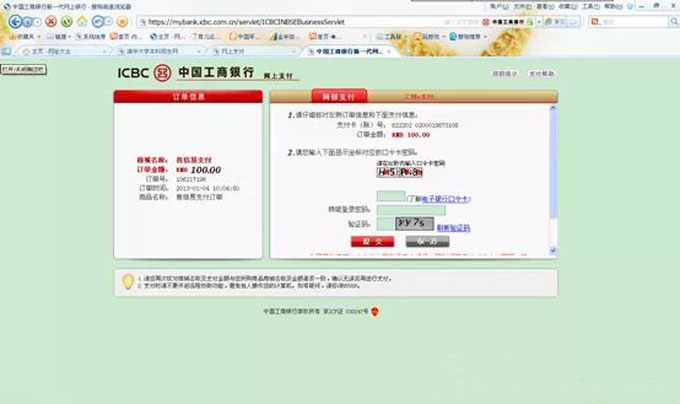Click the tab list icon left of tabs
This screenshot has width=680, height=404.
6,51
